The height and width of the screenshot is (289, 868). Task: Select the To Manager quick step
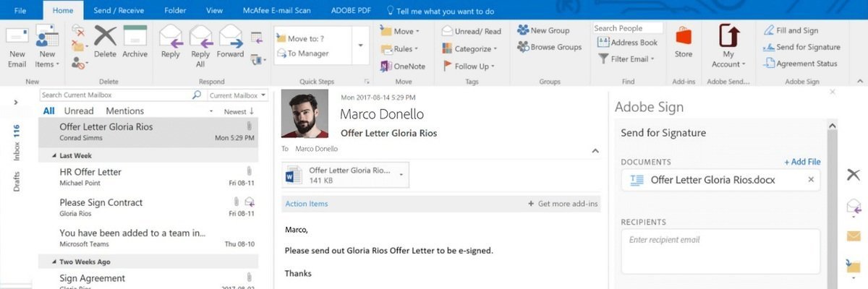pos(303,53)
